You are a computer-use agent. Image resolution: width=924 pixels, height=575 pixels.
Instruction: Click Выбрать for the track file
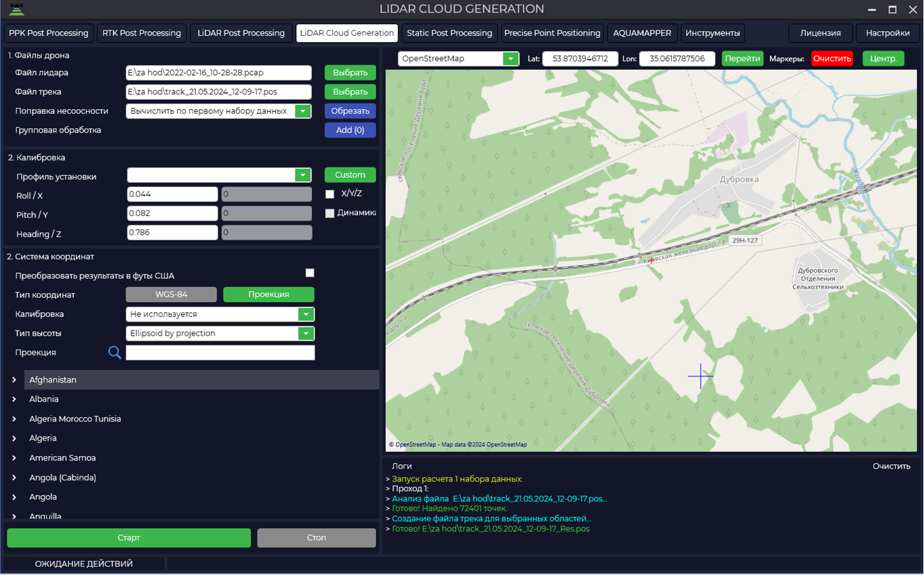pos(350,92)
